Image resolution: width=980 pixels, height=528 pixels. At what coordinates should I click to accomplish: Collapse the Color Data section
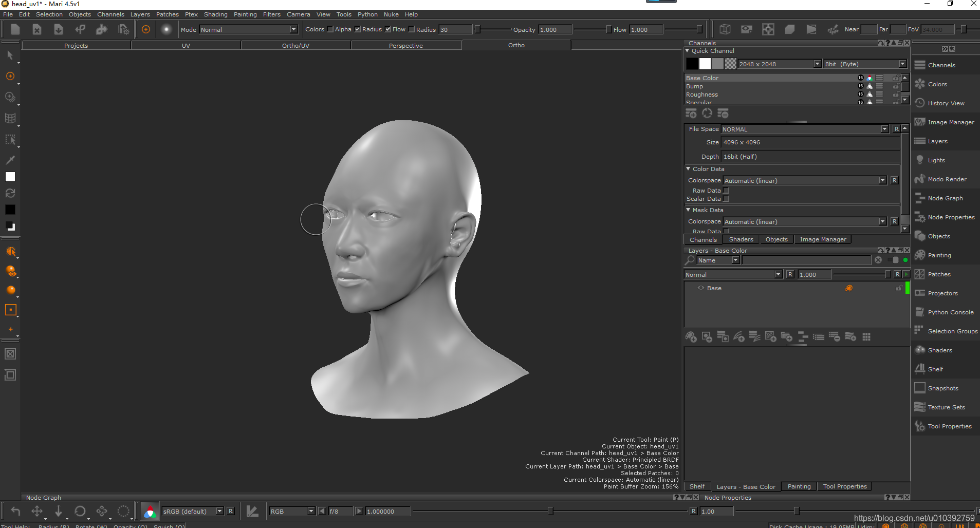pyautogui.click(x=689, y=169)
